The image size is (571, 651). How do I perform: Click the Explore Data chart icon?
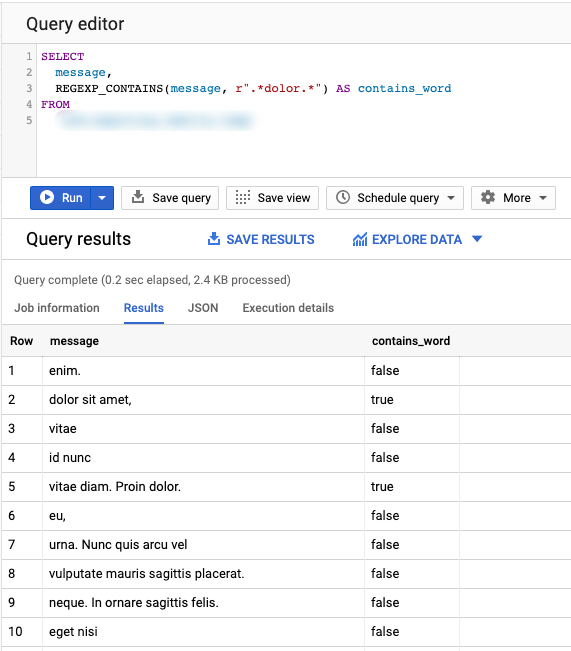(x=360, y=239)
